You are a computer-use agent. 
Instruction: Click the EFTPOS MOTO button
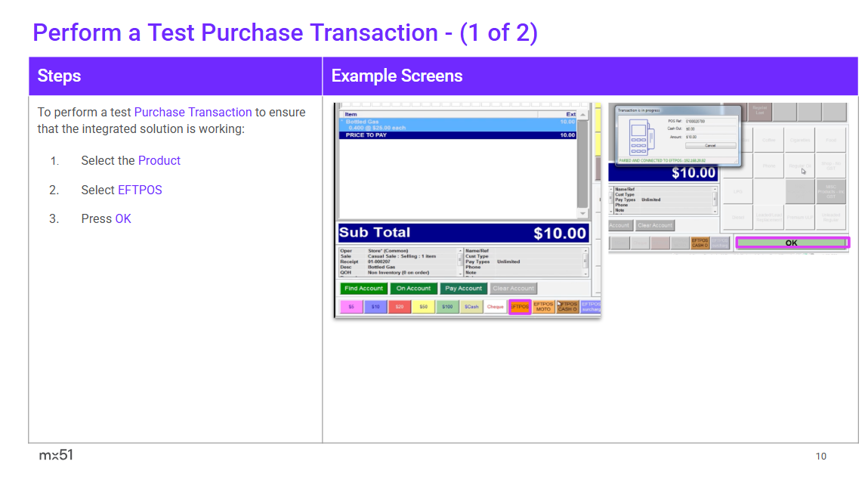click(x=543, y=307)
